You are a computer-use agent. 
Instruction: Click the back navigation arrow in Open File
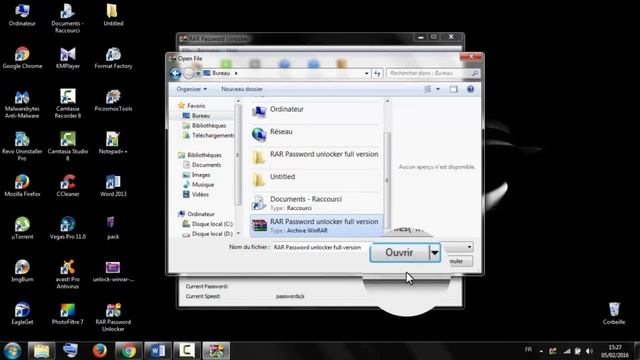pyautogui.click(x=176, y=73)
